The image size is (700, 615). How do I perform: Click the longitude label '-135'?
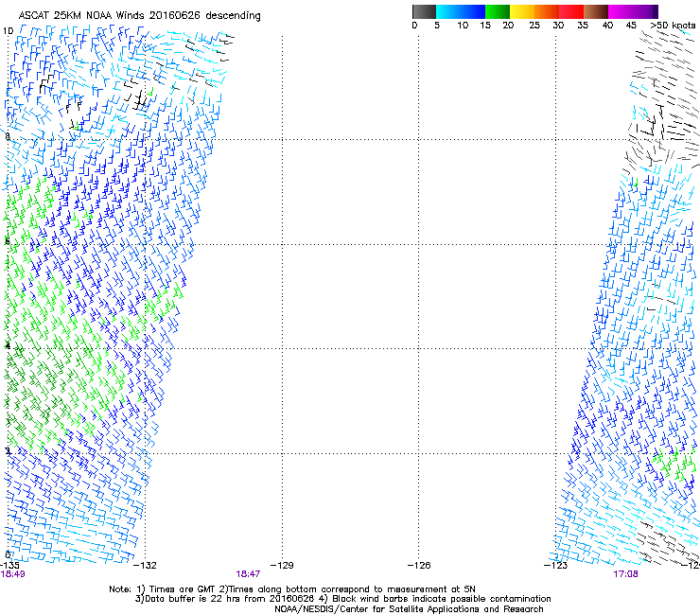coord(9,566)
